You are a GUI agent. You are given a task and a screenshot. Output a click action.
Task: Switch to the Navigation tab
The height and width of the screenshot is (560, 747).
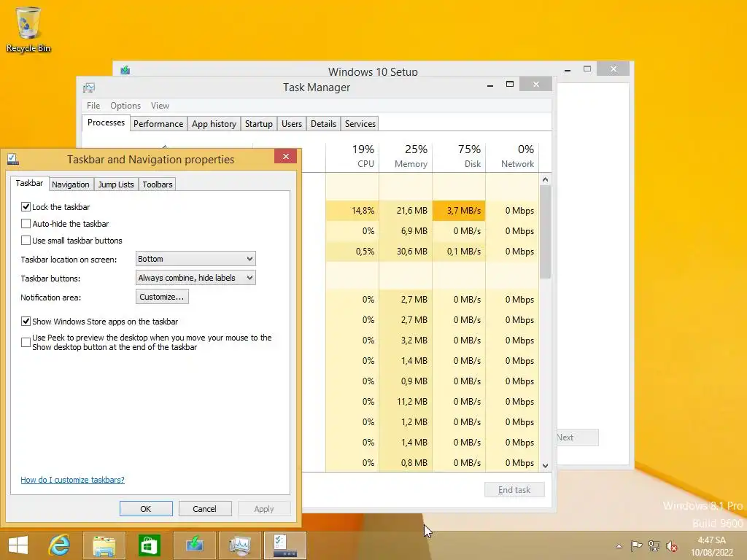pyautogui.click(x=71, y=184)
